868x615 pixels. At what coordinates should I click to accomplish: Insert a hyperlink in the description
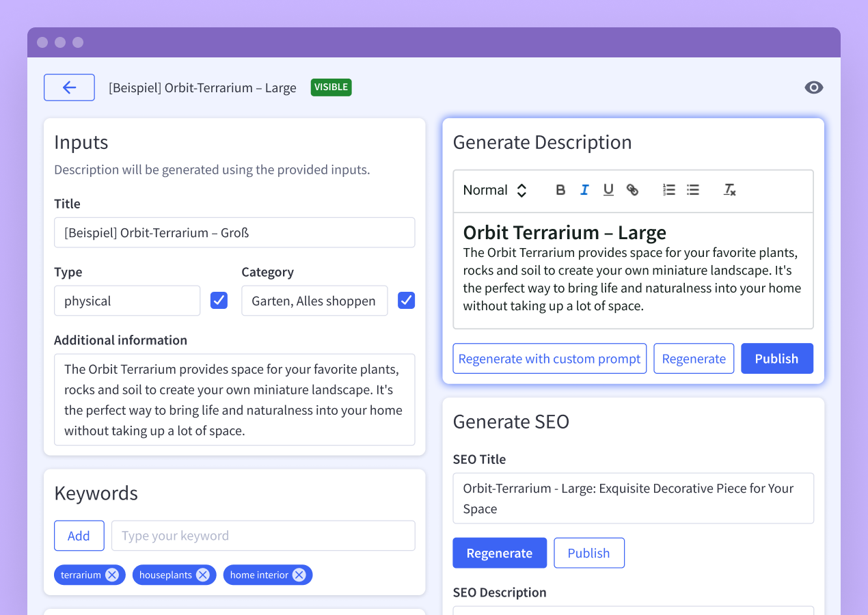[x=632, y=190]
